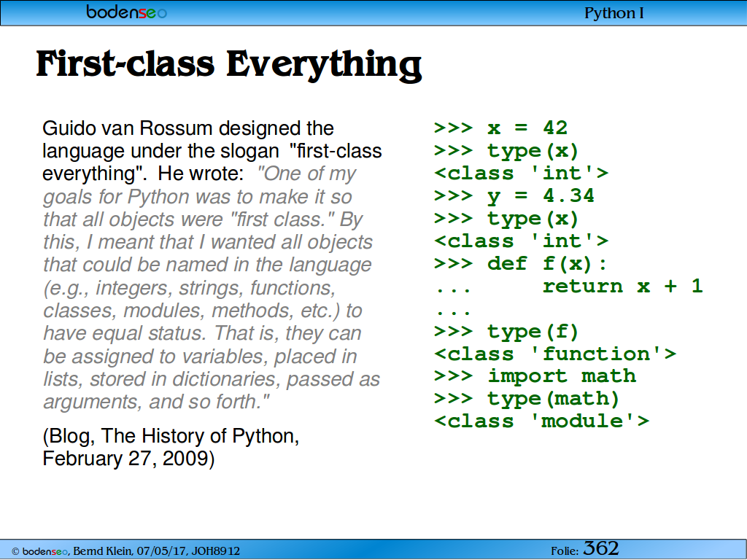Click the code line "return x + 1"
This screenshot has height=560, width=747.
[x=623, y=286]
